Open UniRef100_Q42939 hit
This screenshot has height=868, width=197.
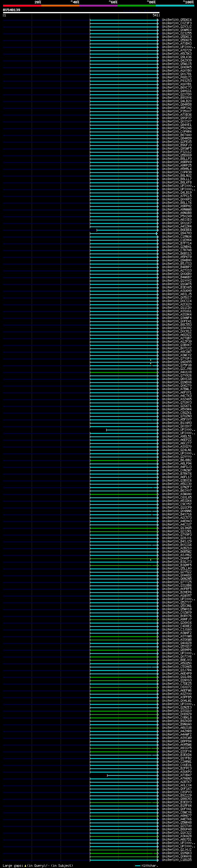(177, 61)
